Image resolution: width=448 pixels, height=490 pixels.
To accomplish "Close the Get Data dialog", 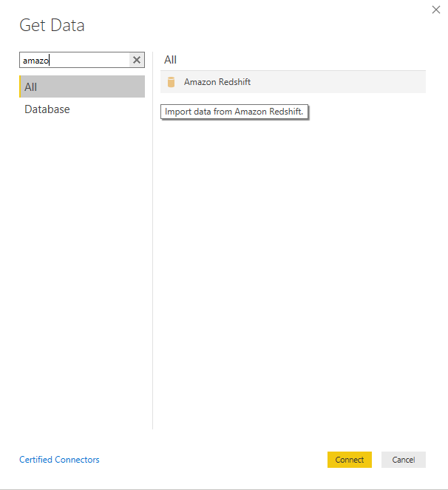I will [x=436, y=10].
